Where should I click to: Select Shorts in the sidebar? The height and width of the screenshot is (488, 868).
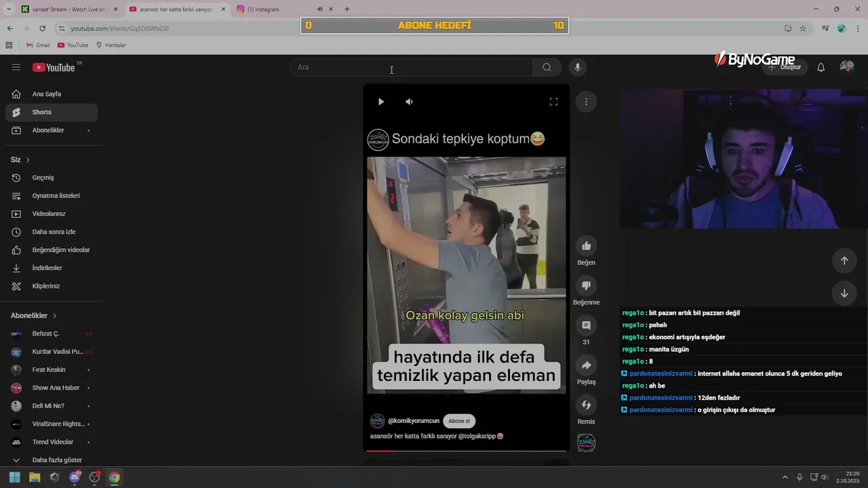[x=52, y=112]
